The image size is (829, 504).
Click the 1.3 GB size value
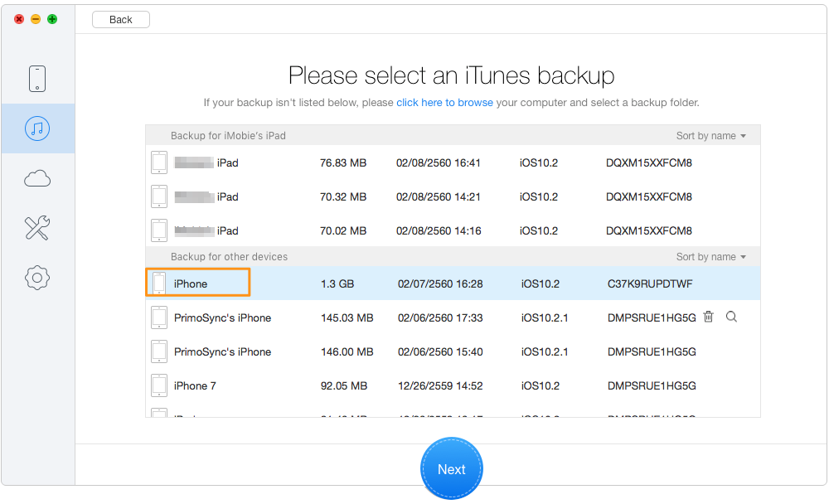337,284
